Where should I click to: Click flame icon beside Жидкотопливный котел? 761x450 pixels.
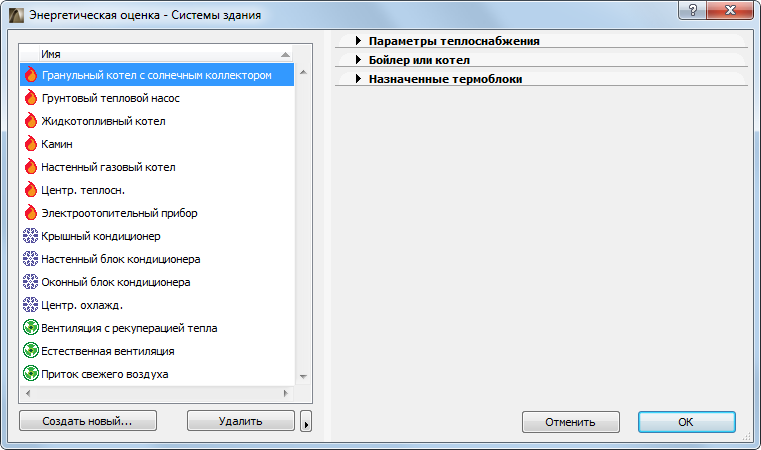tap(31, 121)
